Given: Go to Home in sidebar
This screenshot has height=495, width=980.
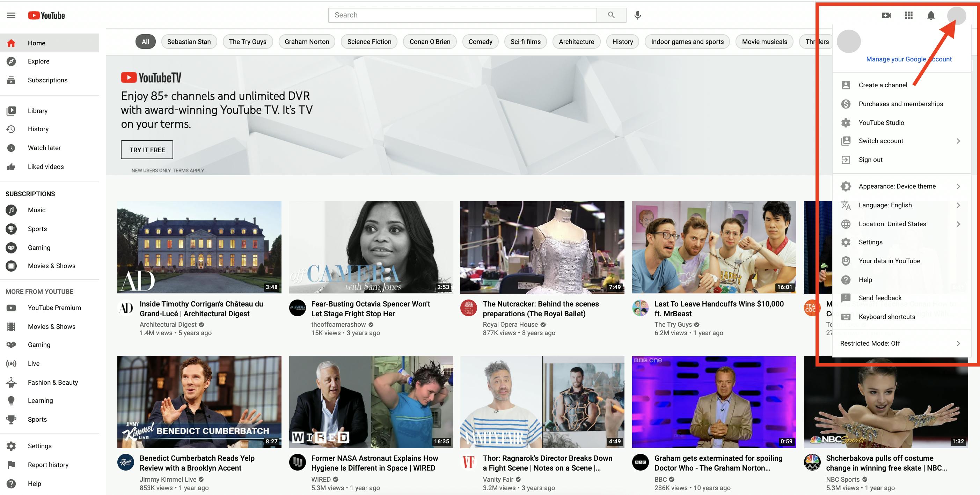Looking at the screenshot, I should [x=50, y=43].
